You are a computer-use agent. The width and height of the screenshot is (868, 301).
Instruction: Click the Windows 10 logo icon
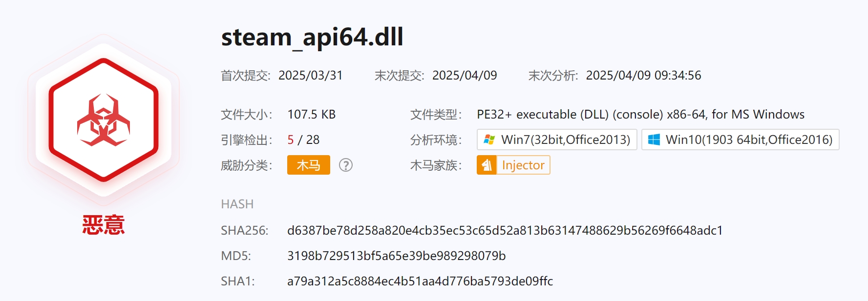click(x=654, y=140)
